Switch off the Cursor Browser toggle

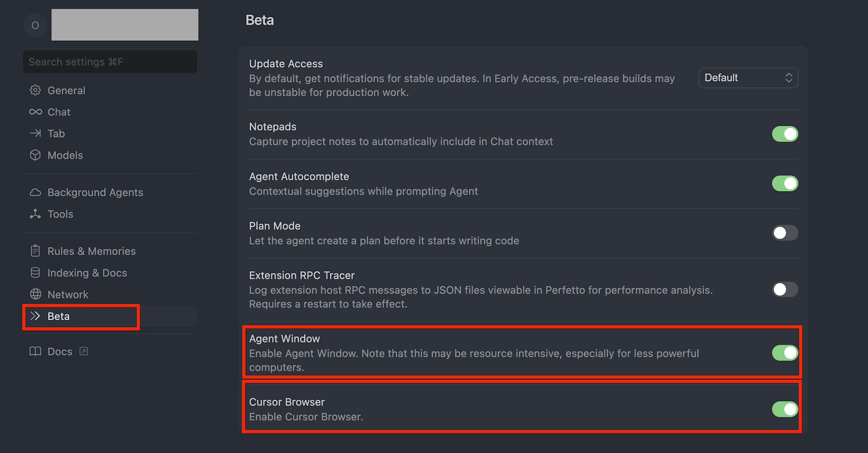785,409
